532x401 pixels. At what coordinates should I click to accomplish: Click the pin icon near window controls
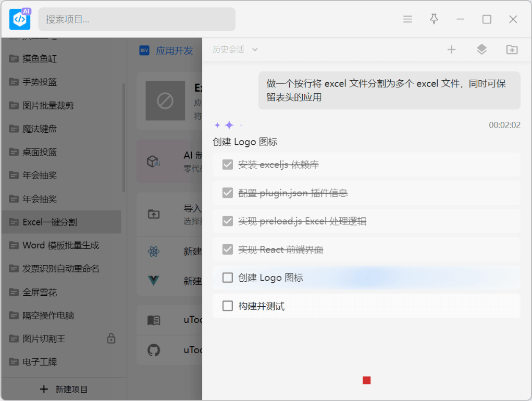pyautogui.click(x=434, y=19)
